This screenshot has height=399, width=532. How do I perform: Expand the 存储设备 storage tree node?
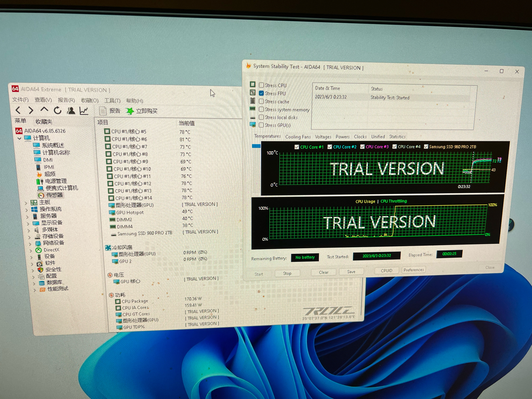click(x=30, y=237)
